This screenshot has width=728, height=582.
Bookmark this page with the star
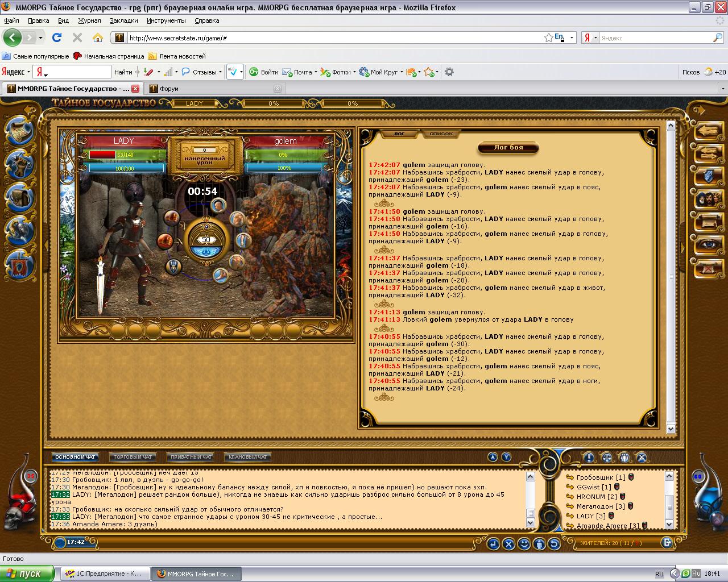pos(548,38)
